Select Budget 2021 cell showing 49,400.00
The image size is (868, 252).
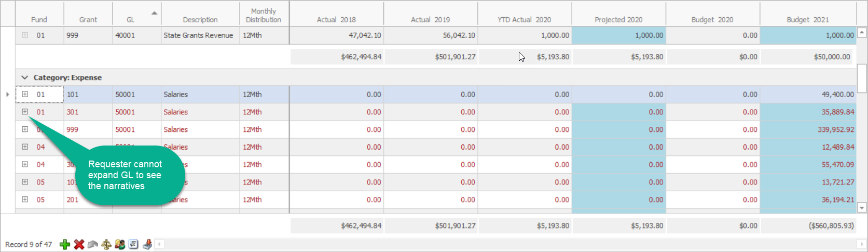808,95
